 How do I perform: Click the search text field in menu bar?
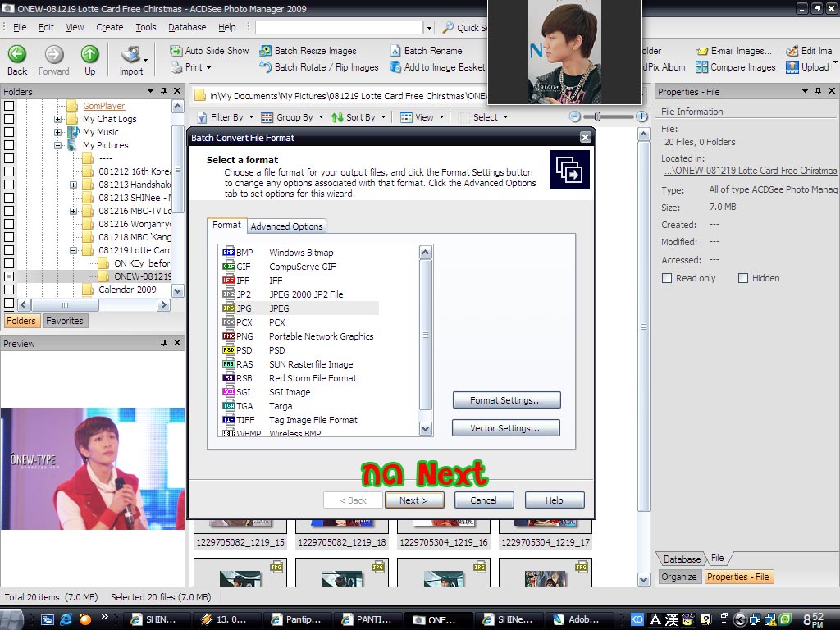[x=340, y=27]
